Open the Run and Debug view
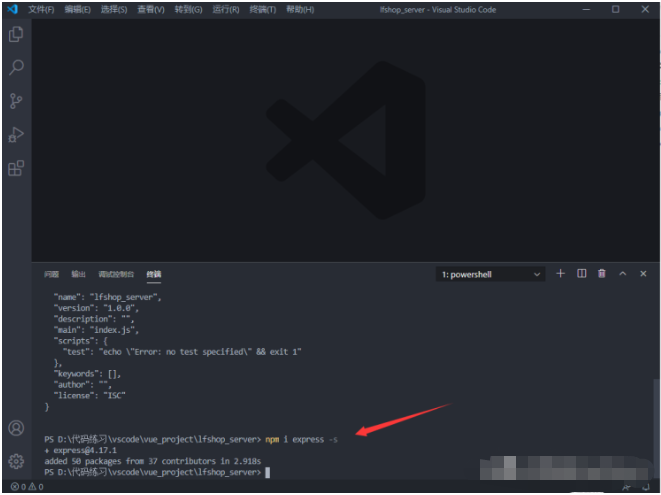661x495 pixels. point(16,135)
